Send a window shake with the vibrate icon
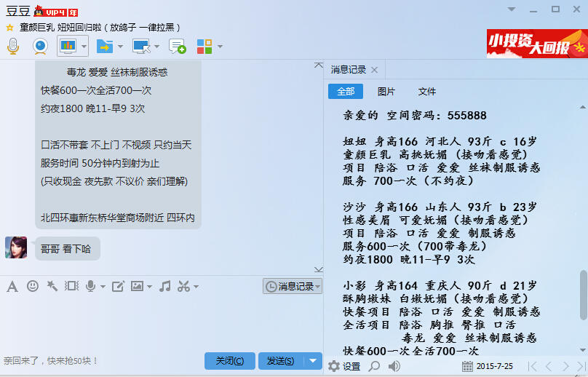 coord(71,286)
